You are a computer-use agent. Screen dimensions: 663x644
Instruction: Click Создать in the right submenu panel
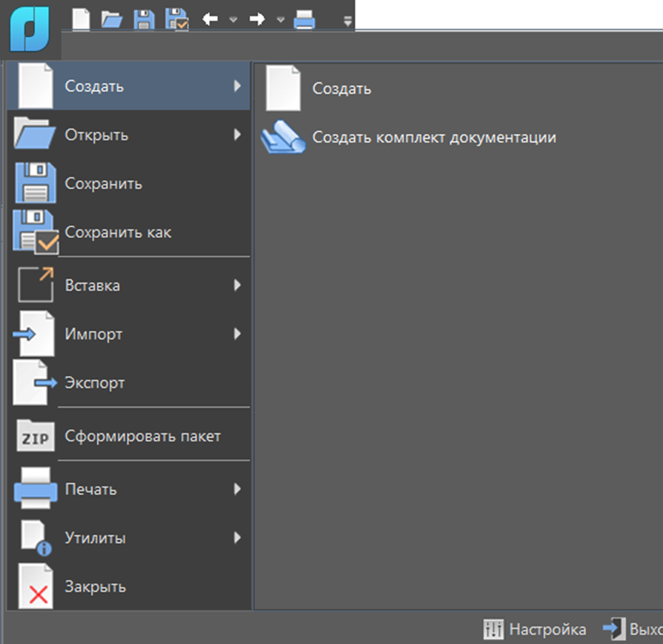click(458, 88)
